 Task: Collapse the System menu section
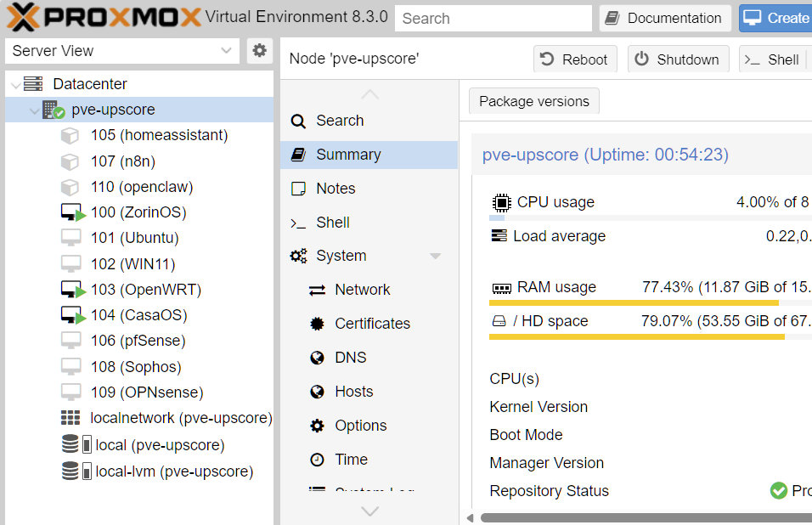coord(436,256)
